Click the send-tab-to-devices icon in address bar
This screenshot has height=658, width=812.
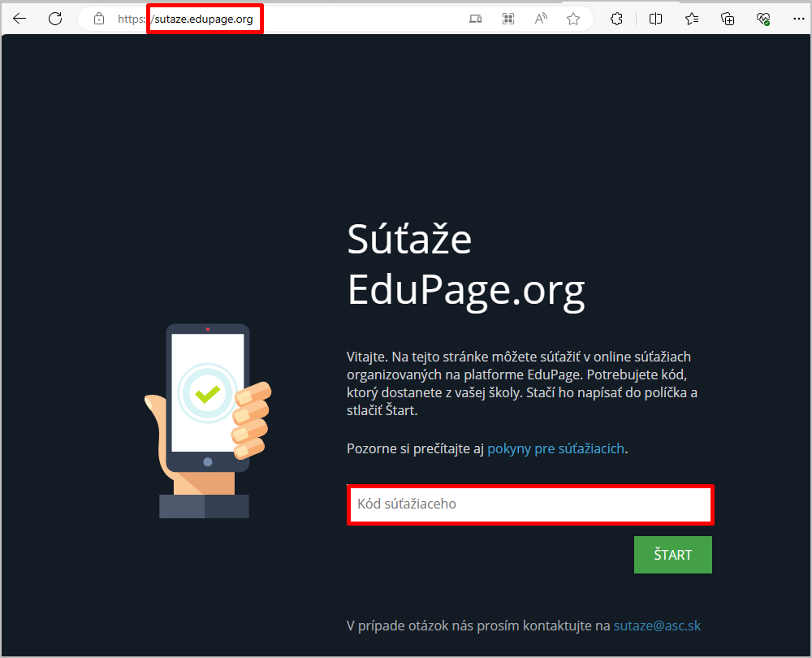pyautogui.click(x=475, y=19)
